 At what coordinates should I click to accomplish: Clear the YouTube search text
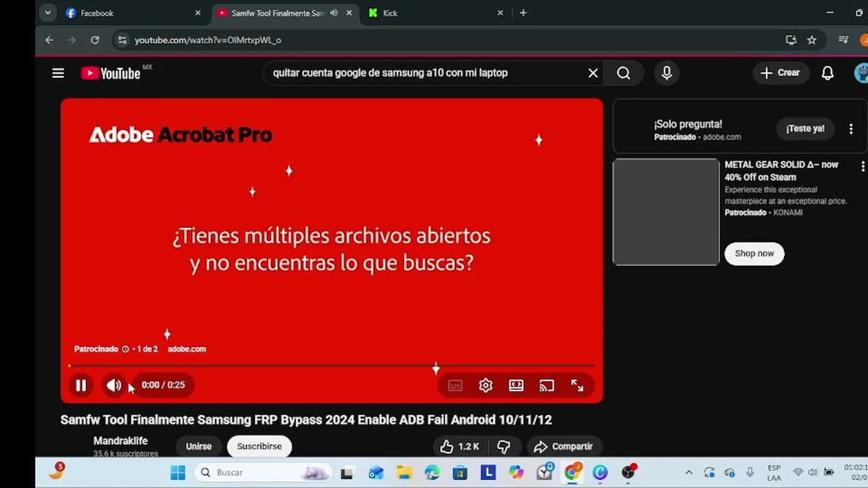point(593,73)
